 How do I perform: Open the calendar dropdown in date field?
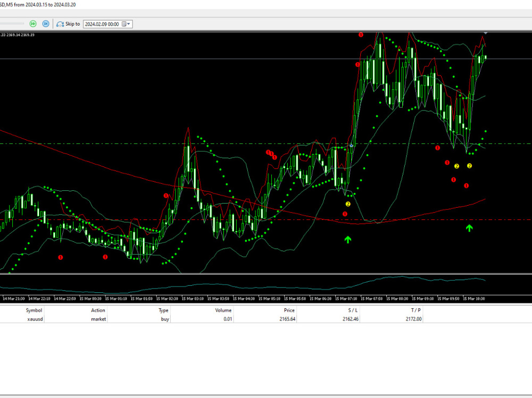(126, 24)
